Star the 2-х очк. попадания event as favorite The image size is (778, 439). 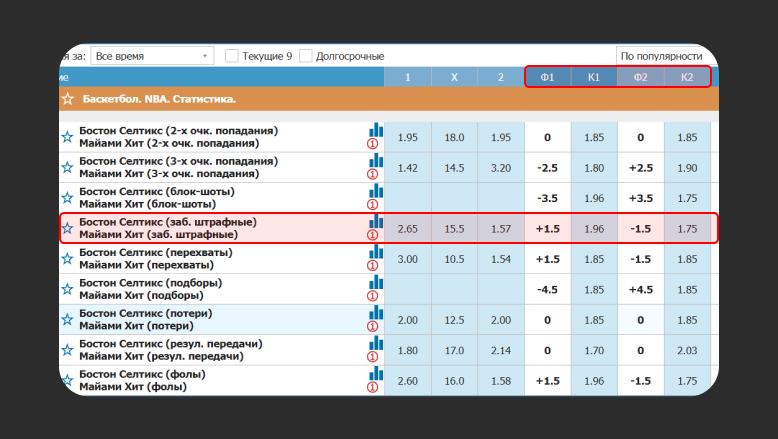[67, 137]
